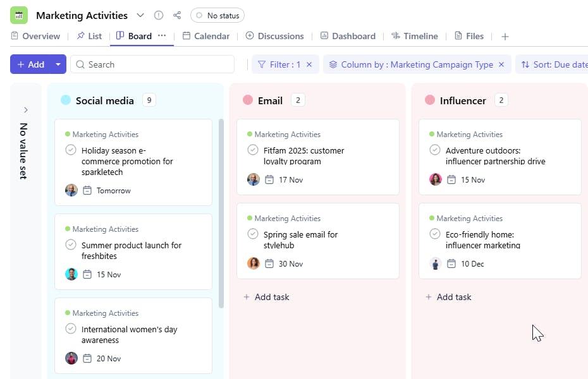
Task: Add task in the Influencer column
Action: (x=449, y=297)
